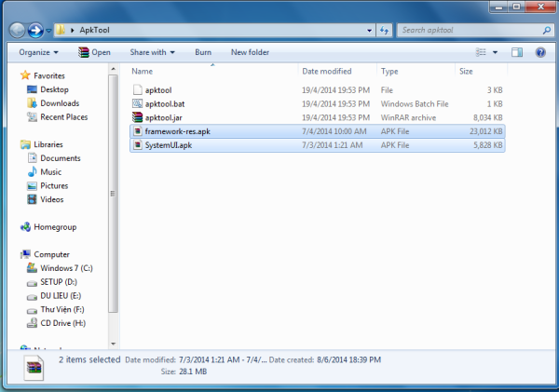Expand the Share with dropdown

pos(152,52)
